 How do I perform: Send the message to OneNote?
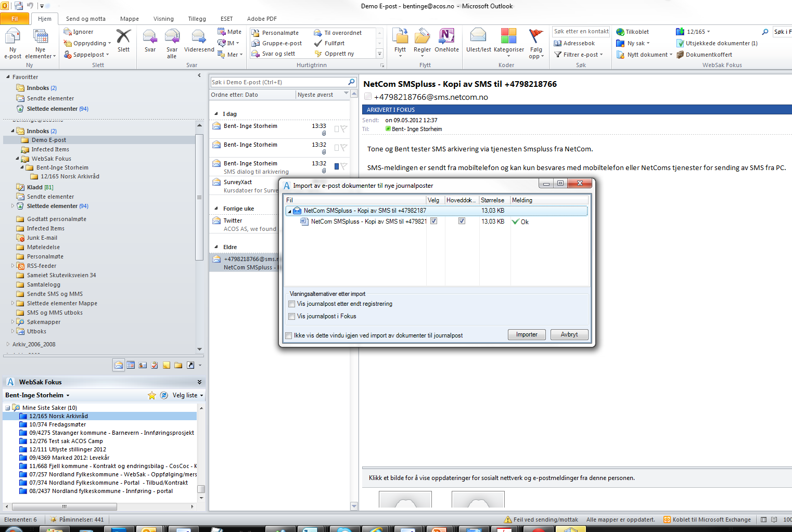coord(446,41)
